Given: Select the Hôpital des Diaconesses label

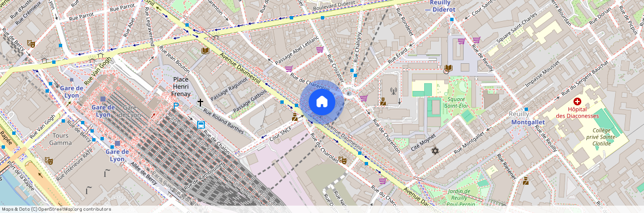Looking at the screenshot, I should pyautogui.click(x=577, y=113).
